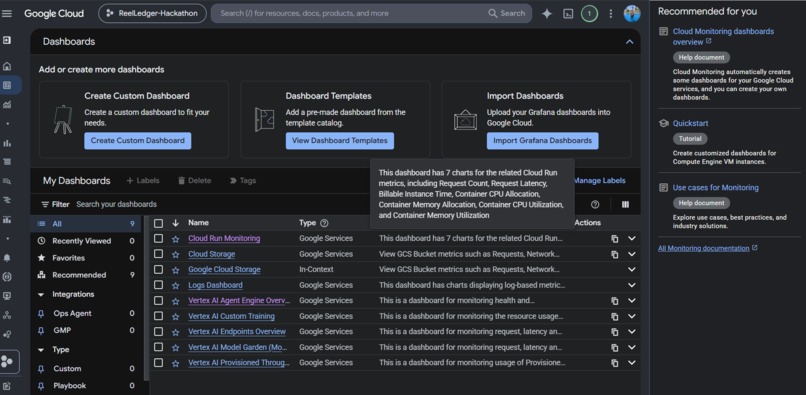Select all dashboards header checkbox

(158, 223)
